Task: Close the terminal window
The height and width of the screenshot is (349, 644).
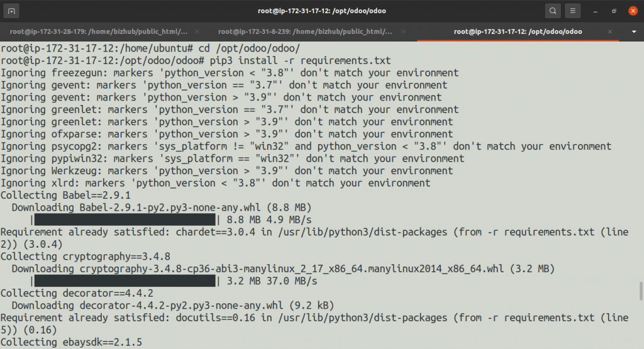Action: tap(633, 11)
